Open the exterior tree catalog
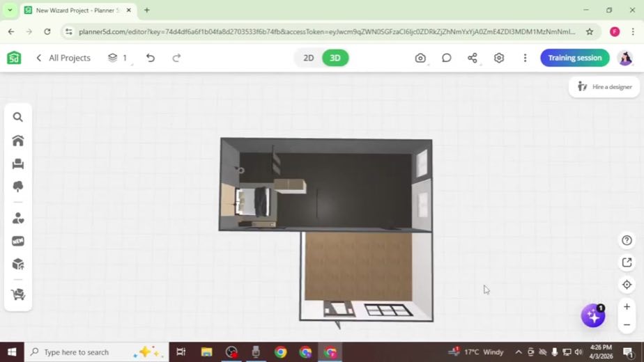Screen dimensions: 644x362 coord(17,187)
